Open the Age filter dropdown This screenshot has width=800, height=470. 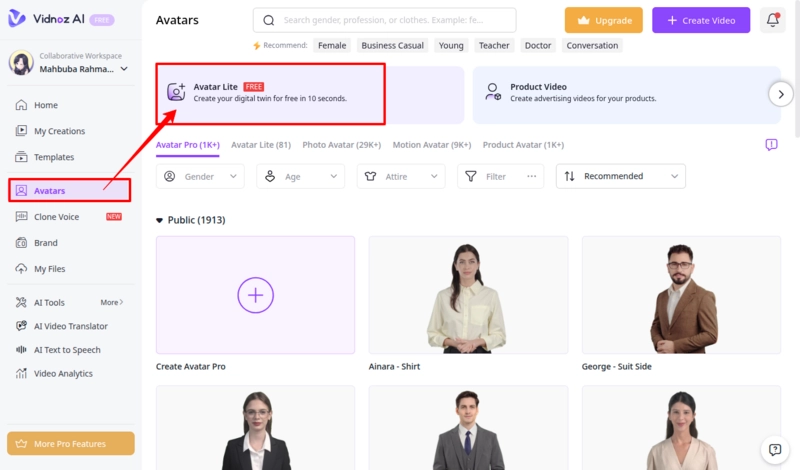coord(301,176)
